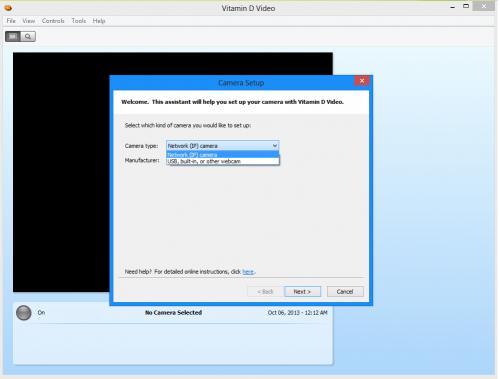Open the Controls menu
Viewport: 500px width, 379px height.
point(53,21)
